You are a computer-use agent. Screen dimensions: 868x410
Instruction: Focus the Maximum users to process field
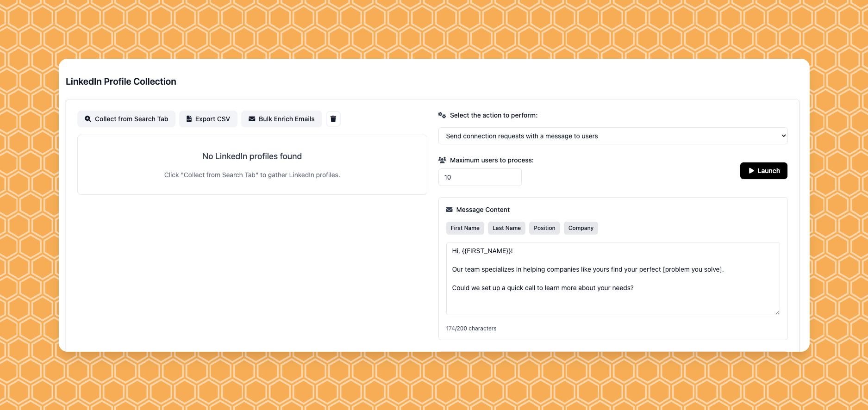click(480, 177)
